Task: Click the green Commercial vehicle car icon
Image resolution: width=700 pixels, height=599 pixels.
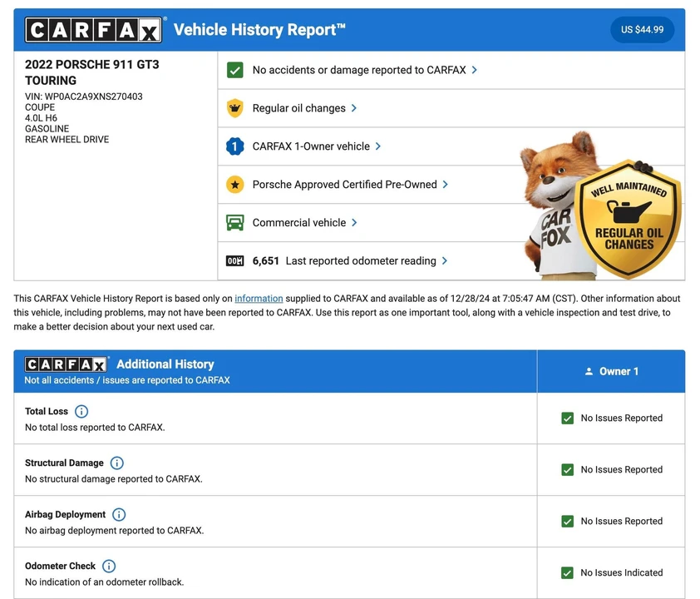Action: (234, 222)
